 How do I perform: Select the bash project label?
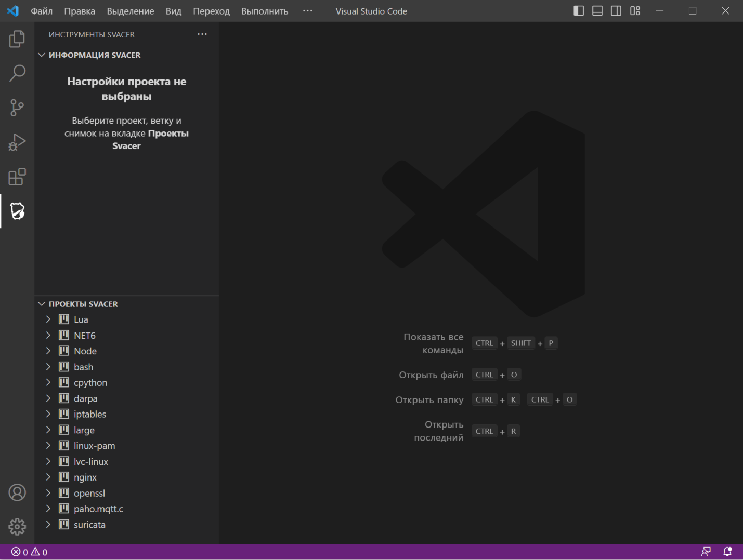[x=83, y=367]
